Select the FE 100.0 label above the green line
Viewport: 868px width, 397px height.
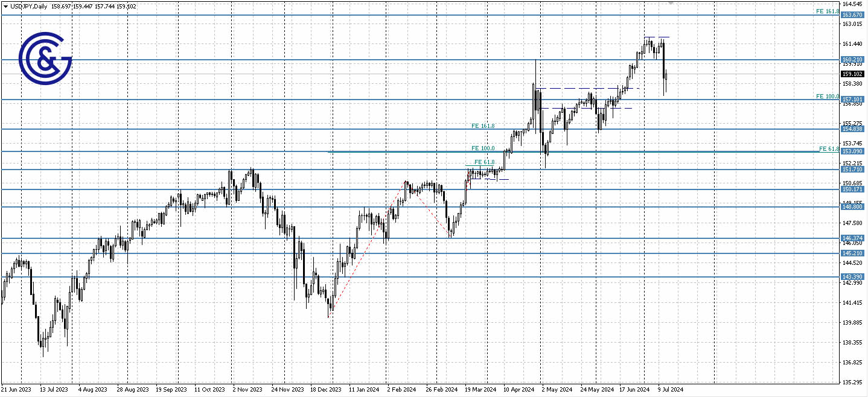click(x=482, y=148)
